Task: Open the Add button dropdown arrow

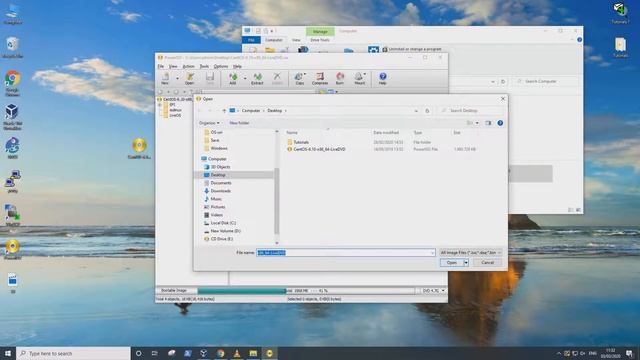Action: [x=245, y=78]
